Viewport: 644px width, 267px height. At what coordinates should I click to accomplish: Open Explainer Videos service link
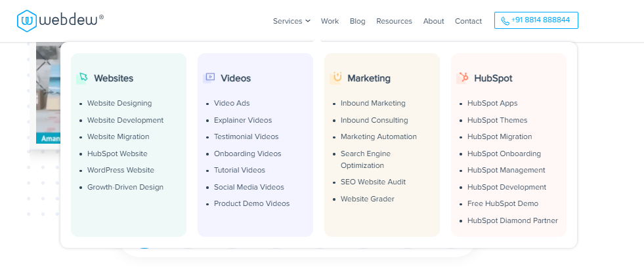242,120
